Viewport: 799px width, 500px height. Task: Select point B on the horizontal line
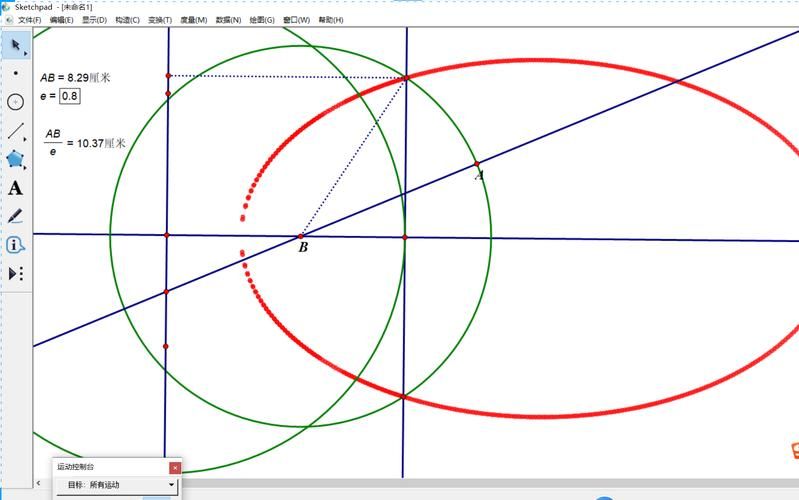301,236
